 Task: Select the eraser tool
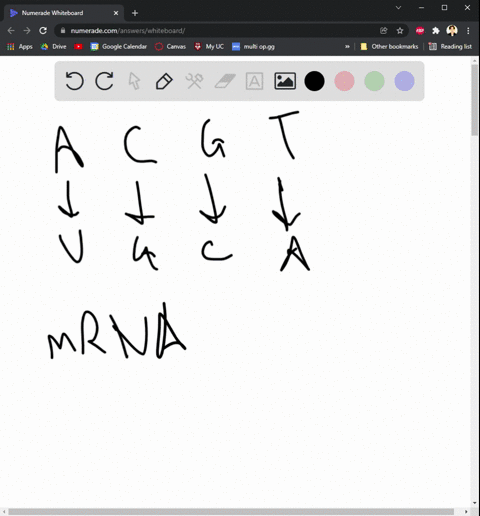[x=225, y=81]
